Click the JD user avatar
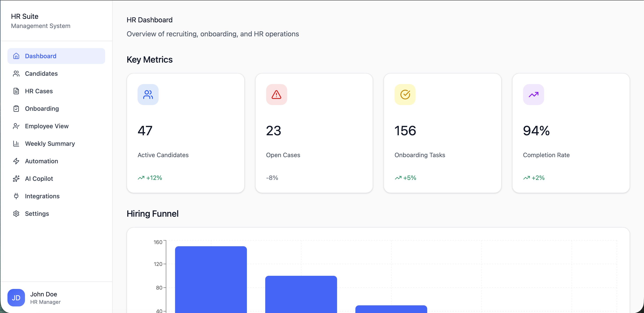This screenshot has height=313, width=644. pos(16,297)
